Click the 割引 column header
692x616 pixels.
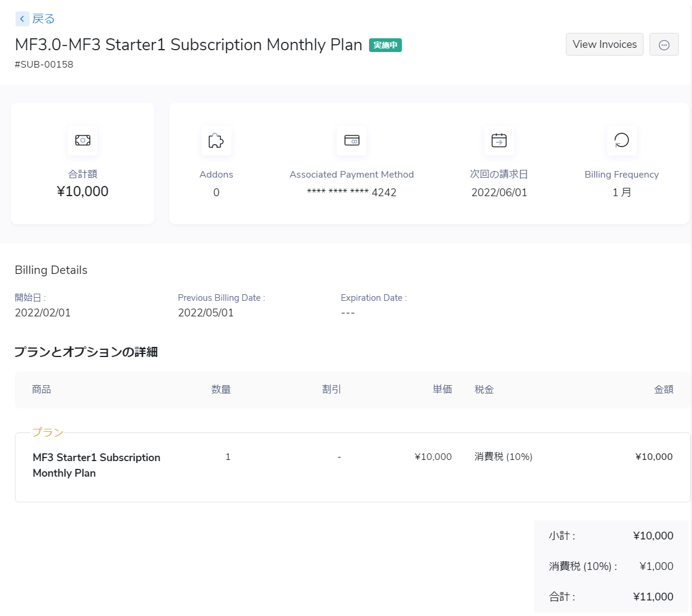[x=331, y=389]
